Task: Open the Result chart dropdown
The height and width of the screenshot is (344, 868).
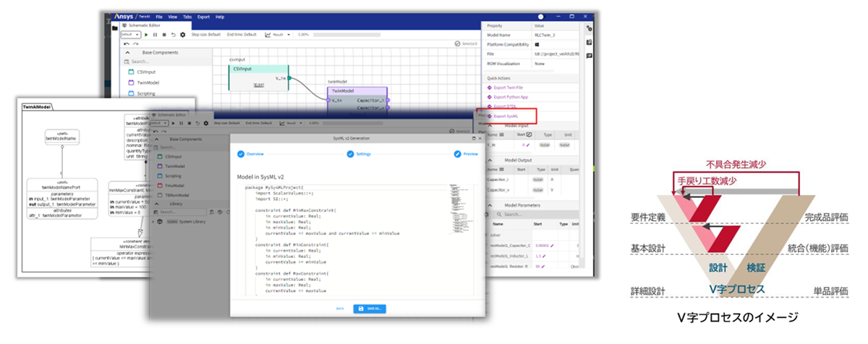Action: tap(278, 34)
